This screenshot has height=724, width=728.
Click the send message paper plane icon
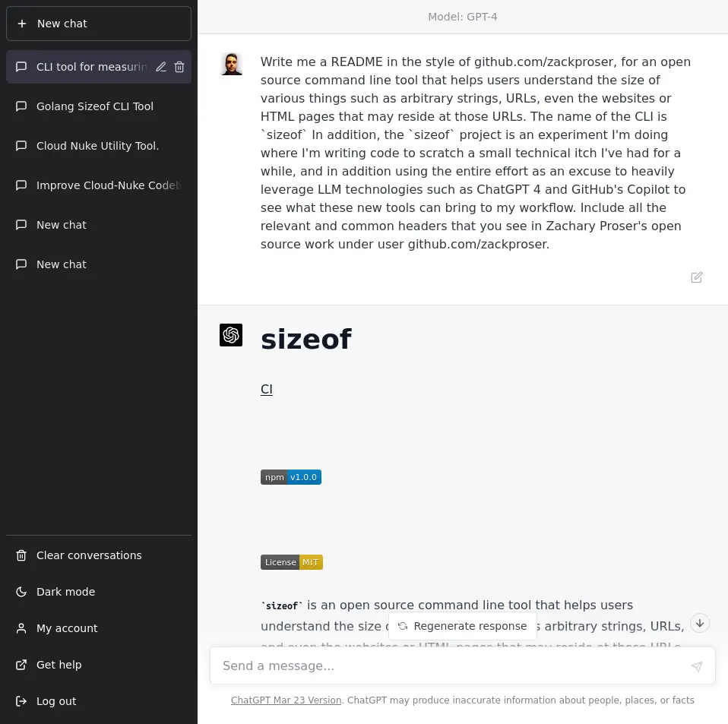(x=696, y=666)
